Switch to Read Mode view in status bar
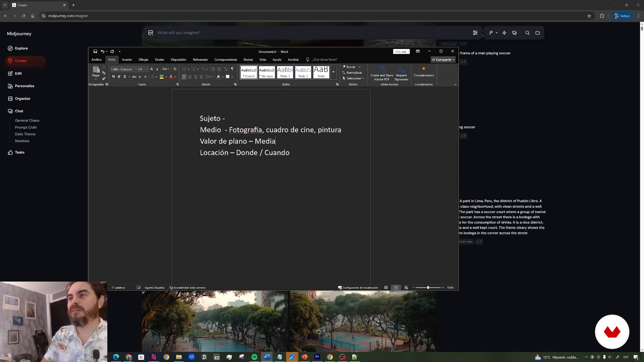The image size is (644, 362). pyautogui.click(x=386, y=288)
